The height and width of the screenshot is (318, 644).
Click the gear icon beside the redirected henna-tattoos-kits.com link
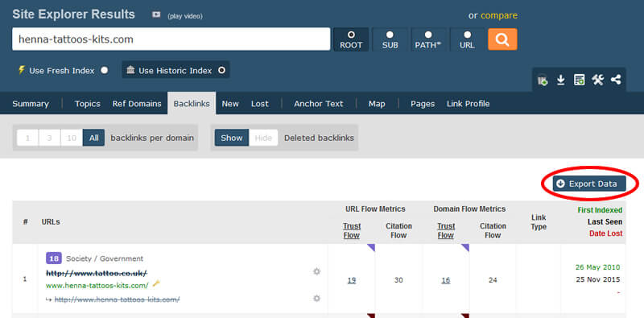pyautogui.click(x=316, y=299)
